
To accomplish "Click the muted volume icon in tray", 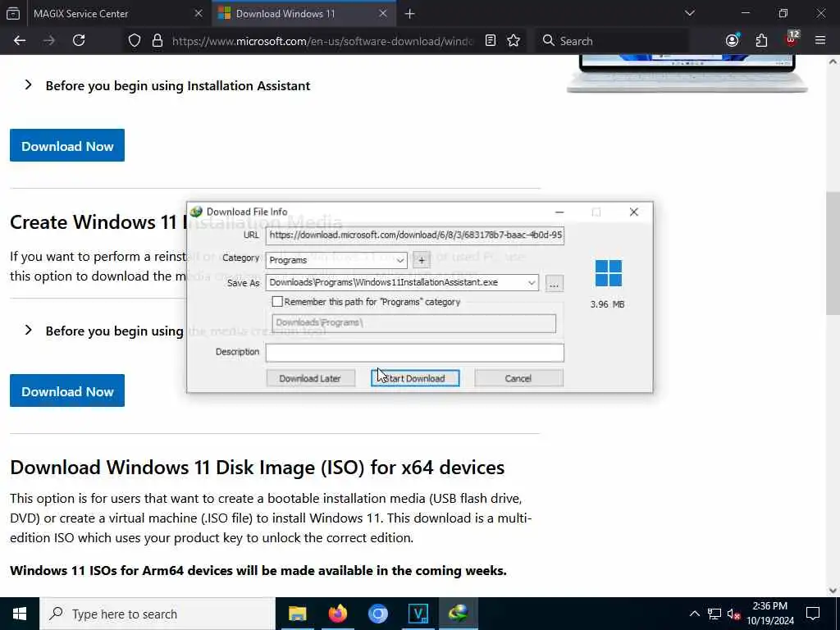I will coord(734,614).
